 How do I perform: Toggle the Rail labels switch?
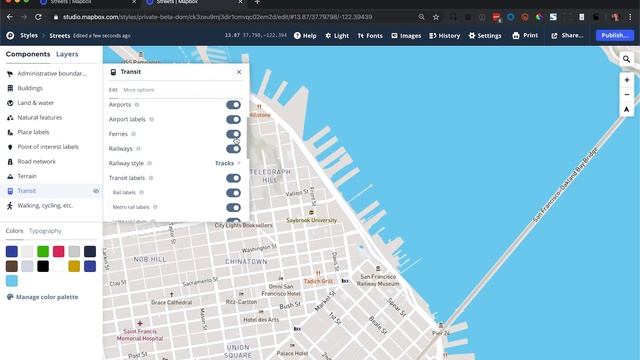[233, 193]
